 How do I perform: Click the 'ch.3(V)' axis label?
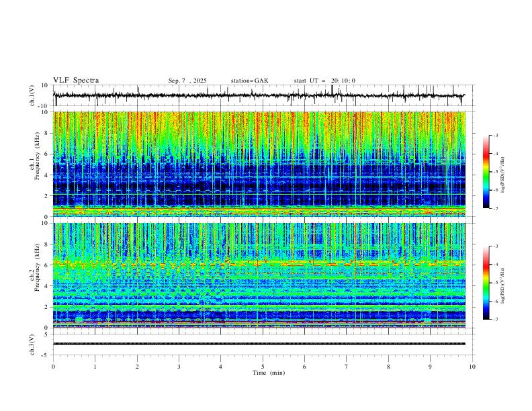32,345
